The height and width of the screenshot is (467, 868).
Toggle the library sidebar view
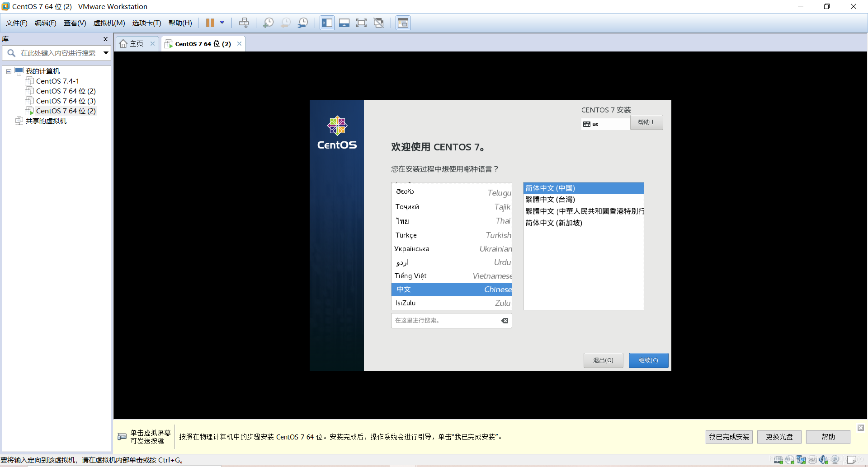(x=327, y=23)
